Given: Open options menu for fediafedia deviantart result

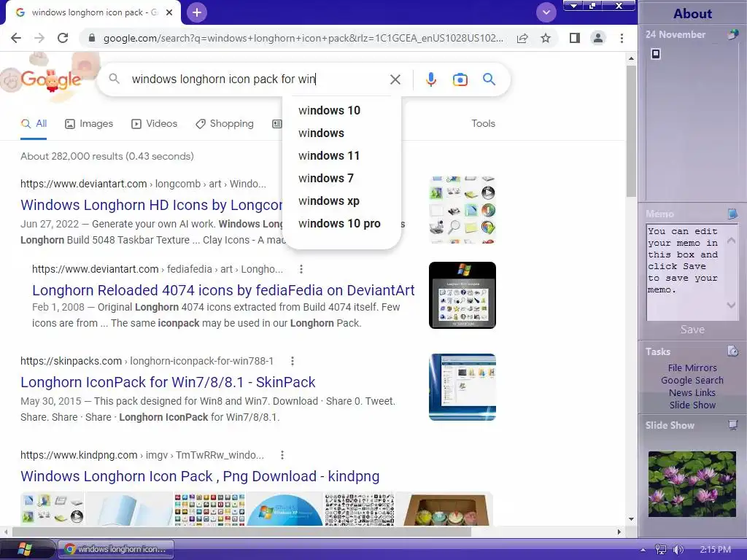Looking at the screenshot, I should (x=301, y=270).
